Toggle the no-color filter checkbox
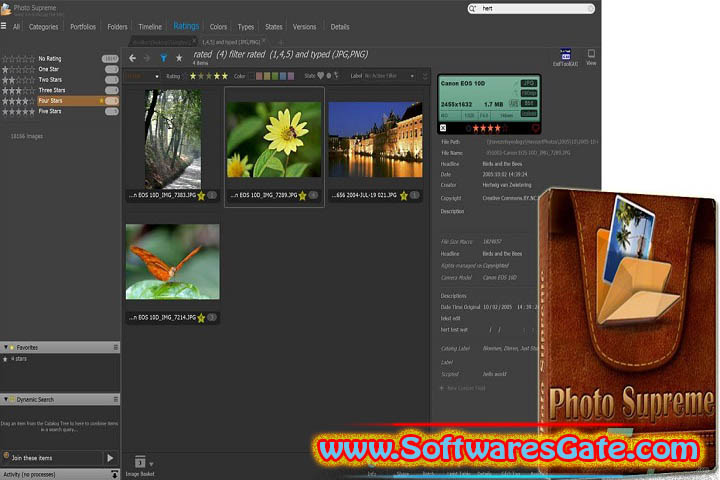Image resolution: width=720 pixels, height=480 pixels. tap(251, 76)
